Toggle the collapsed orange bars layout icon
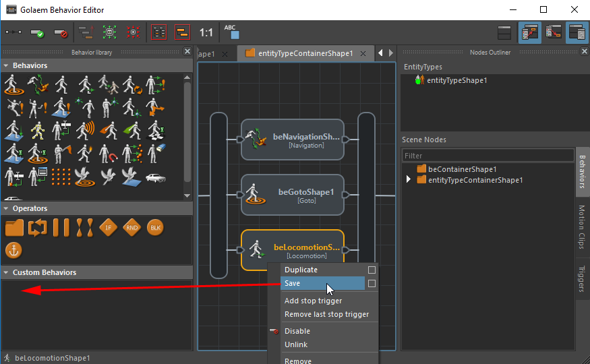 pyautogui.click(x=183, y=32)
